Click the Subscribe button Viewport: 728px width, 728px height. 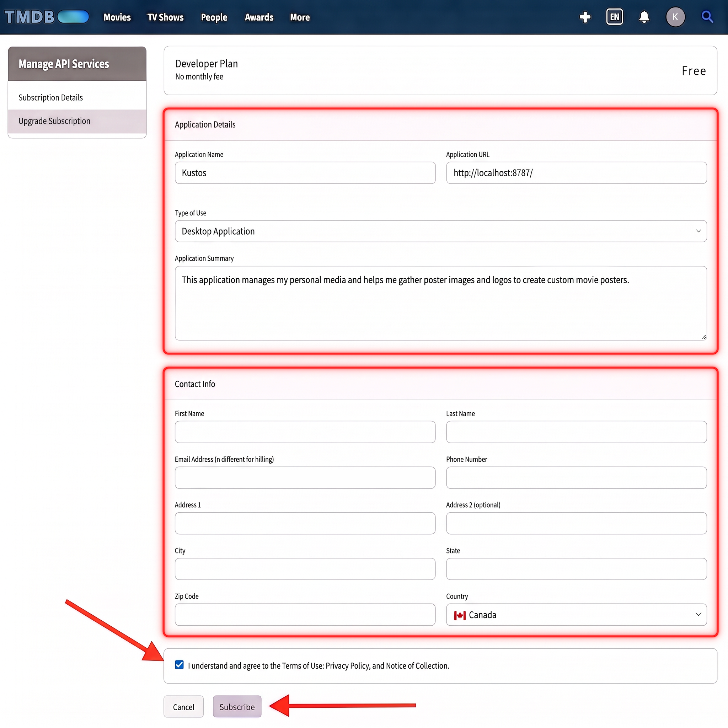[x=237, y=707]
